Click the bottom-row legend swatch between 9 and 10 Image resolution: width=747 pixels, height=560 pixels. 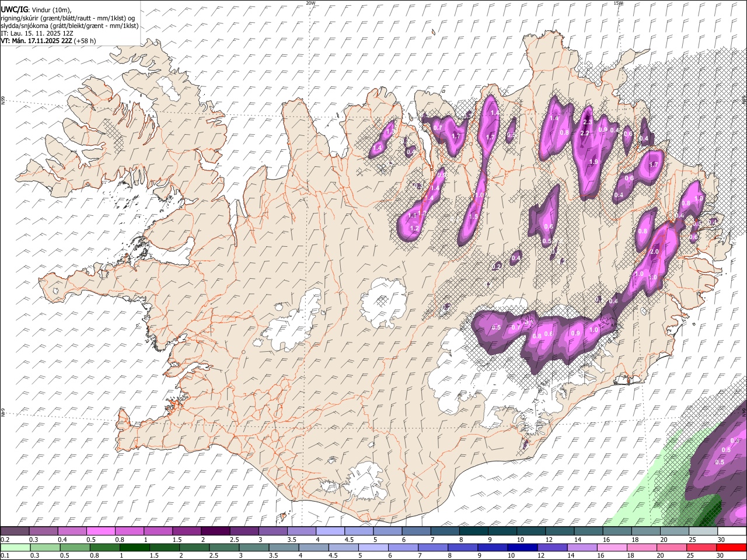(x=492, y=548)
